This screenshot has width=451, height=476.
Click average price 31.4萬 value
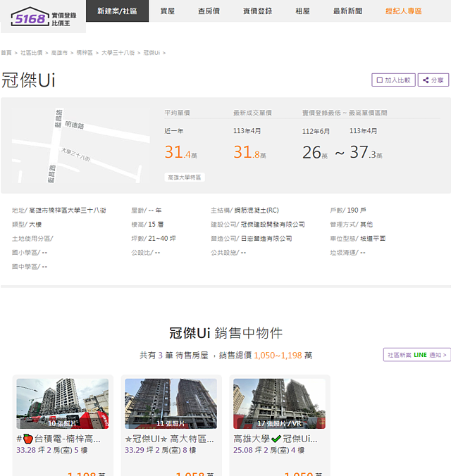[181, 152]
